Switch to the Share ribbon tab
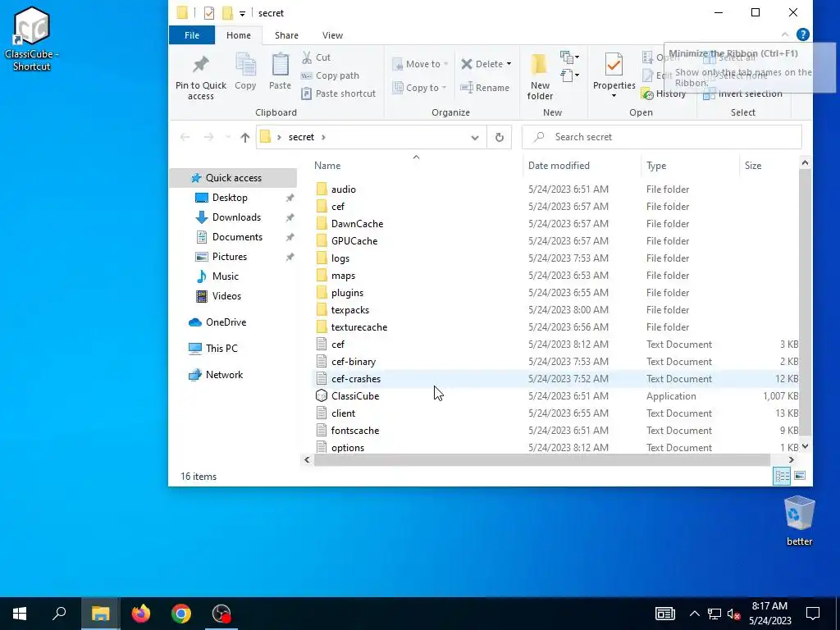This screenshot has width=840, height=630. click(286, 35)
